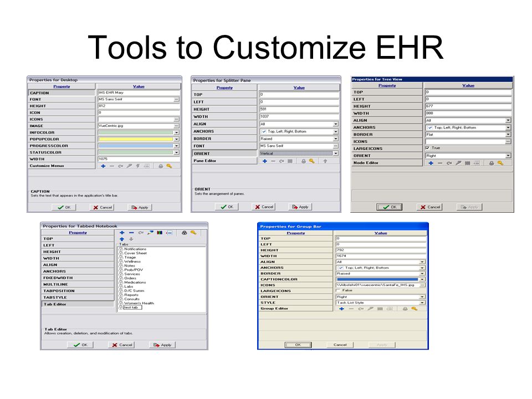Click the FONT ellipsis button in Desktop properties
The height and width of the screenshot is (399, 532).
(x=176, y=99)
